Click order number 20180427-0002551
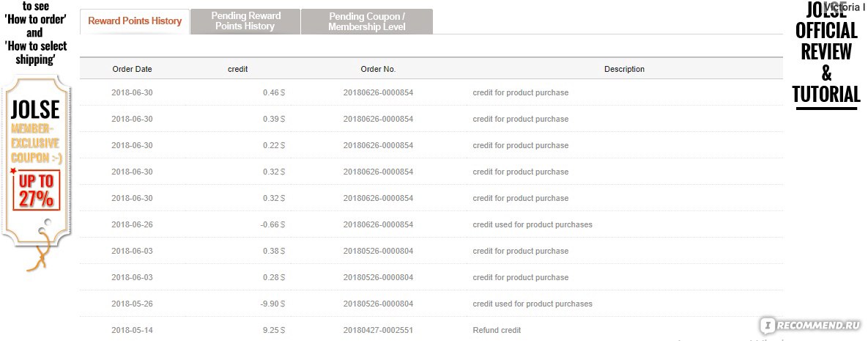This screenshot has height=341, width=868. pos(378,331)
